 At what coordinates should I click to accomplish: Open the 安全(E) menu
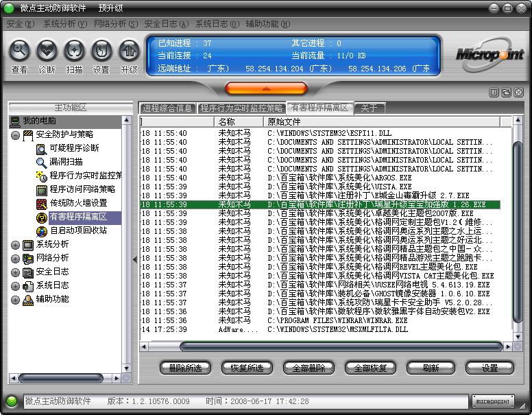(x=21, y=24)
